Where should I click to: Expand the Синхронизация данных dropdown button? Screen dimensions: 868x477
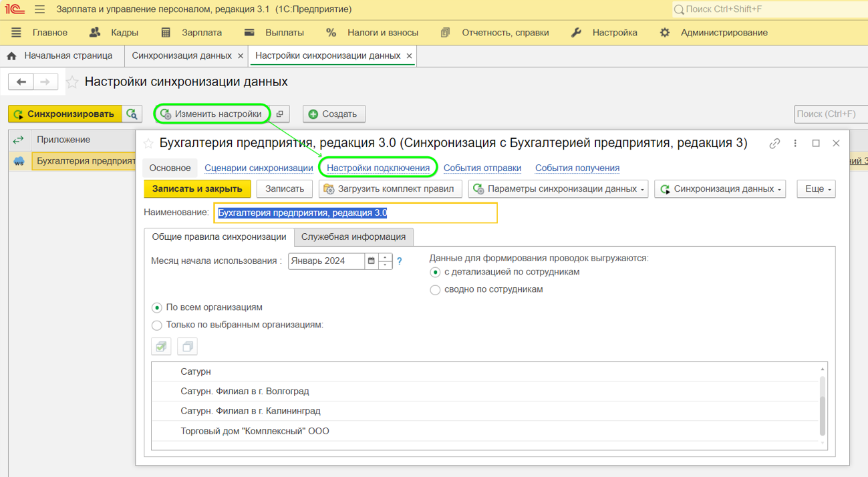coord(720,189)
